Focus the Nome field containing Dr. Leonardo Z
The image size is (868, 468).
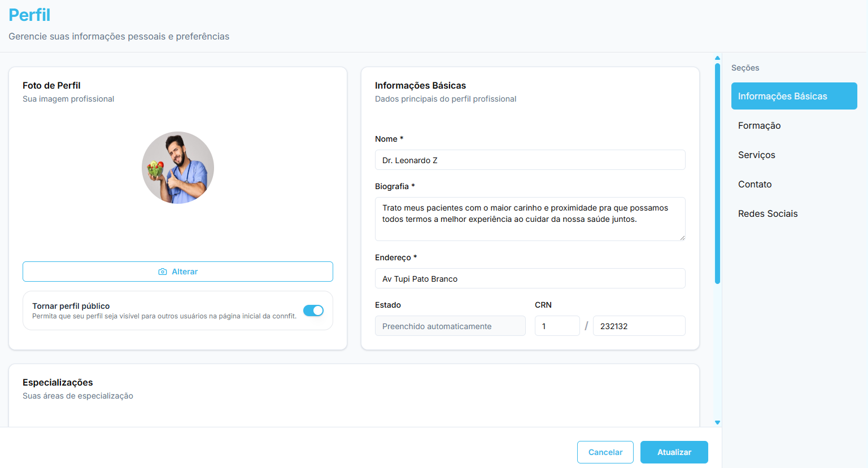click(x=530, y=160)
